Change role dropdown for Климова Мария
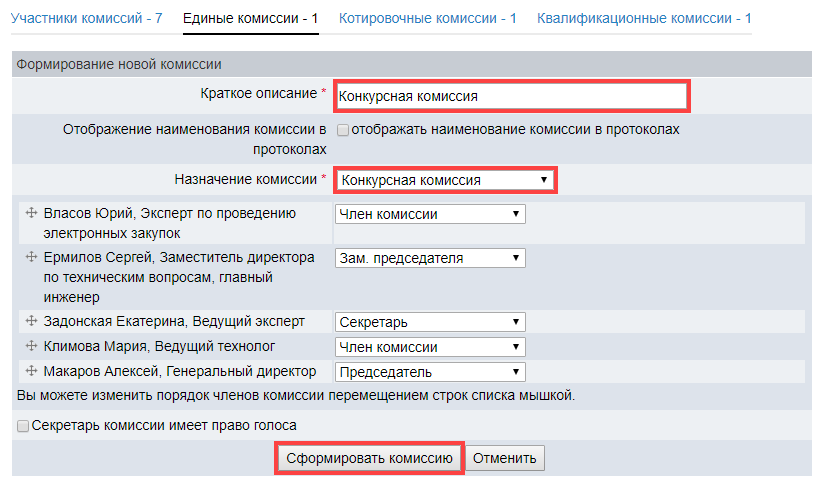Screen dimensions: 822x486 coord(429,347)
